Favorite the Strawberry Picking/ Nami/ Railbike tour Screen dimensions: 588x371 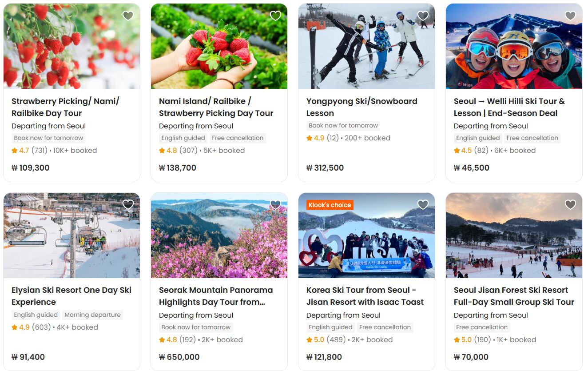128,16
